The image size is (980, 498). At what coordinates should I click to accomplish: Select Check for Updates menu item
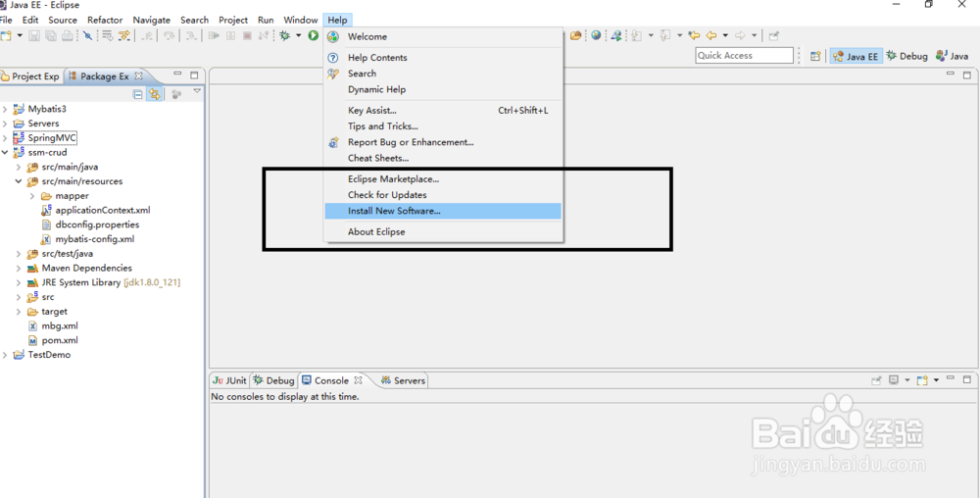point(443,195)
